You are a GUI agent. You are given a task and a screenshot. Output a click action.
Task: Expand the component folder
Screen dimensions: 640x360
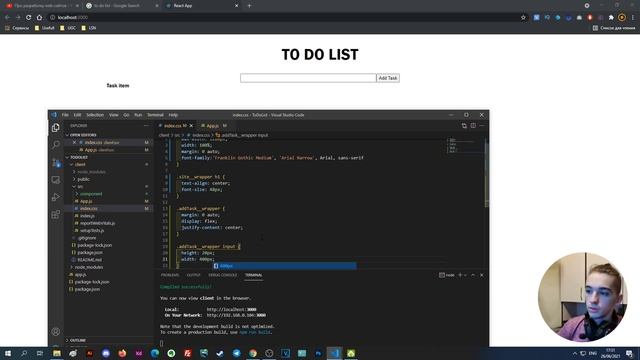tap(91, 194)
